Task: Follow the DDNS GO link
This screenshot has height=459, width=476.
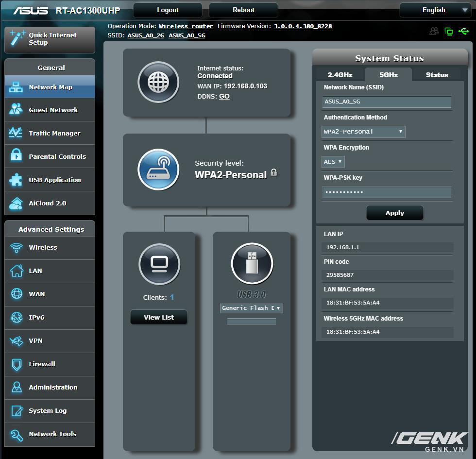Action: click(x=224, y=96)
